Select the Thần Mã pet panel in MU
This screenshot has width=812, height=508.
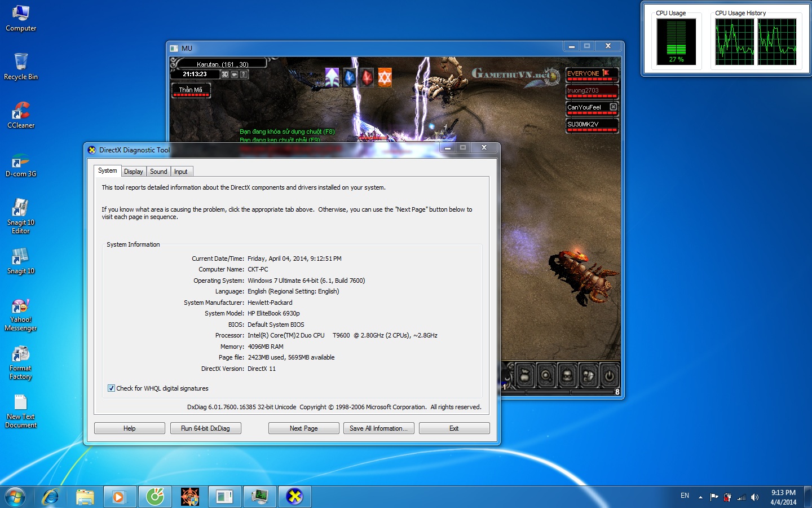coord(191,90)
